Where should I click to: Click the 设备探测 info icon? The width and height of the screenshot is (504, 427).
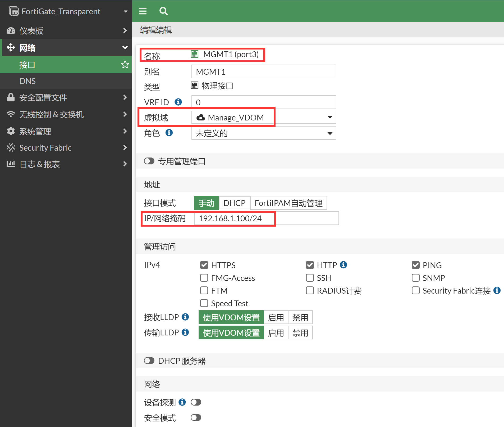coord(182,402)
